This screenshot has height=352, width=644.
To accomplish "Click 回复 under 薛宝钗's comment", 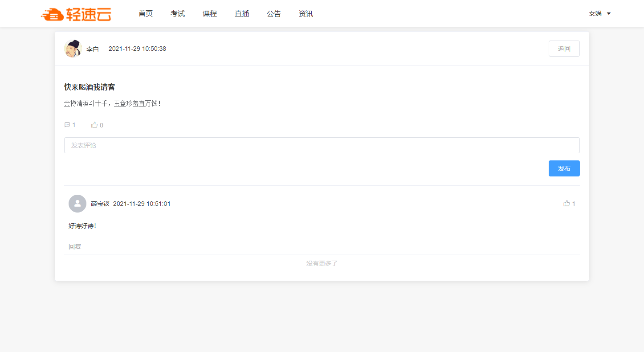I will coord(75,246).
